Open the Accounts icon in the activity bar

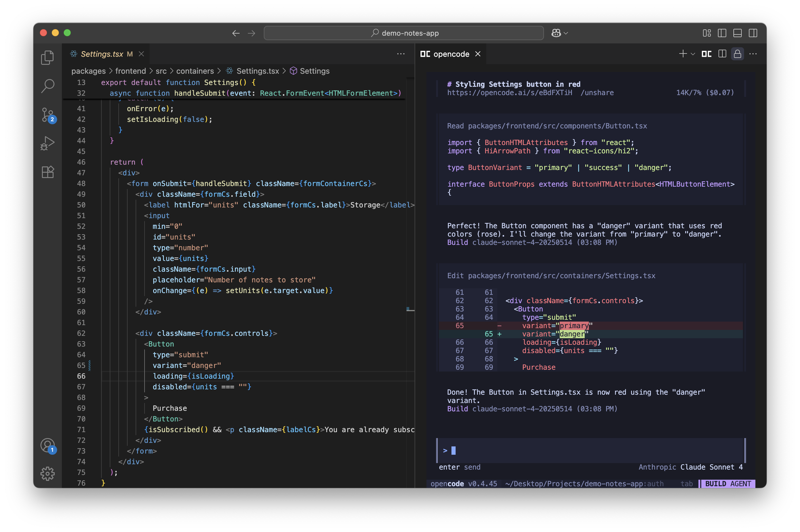(48, 446)
